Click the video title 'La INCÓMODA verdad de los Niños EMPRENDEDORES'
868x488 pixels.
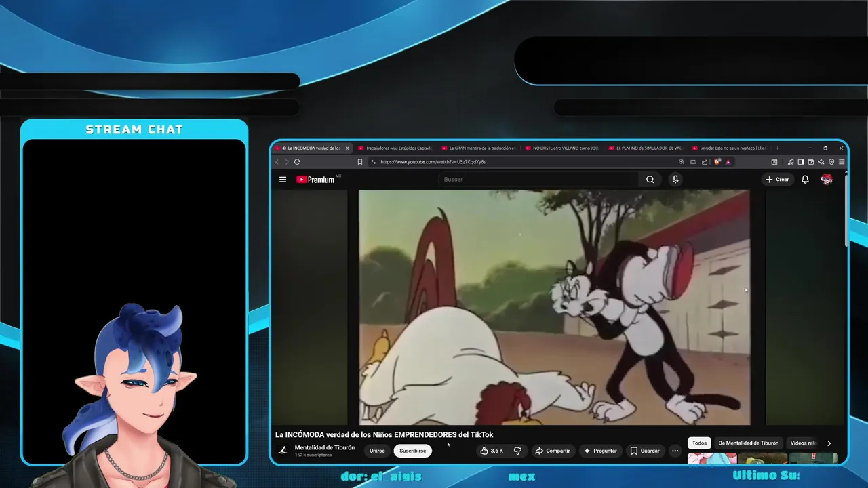point(384,434)
